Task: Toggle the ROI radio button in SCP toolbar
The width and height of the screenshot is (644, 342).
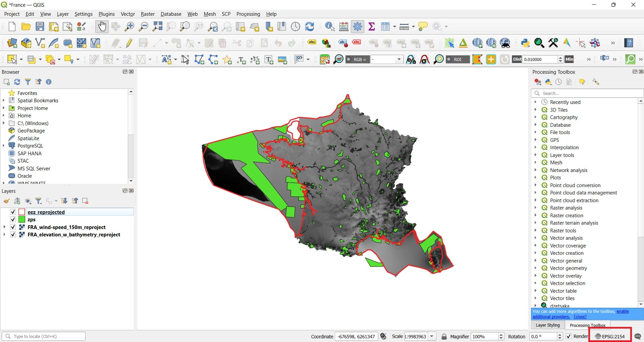Action: click(x=449, y=59)
